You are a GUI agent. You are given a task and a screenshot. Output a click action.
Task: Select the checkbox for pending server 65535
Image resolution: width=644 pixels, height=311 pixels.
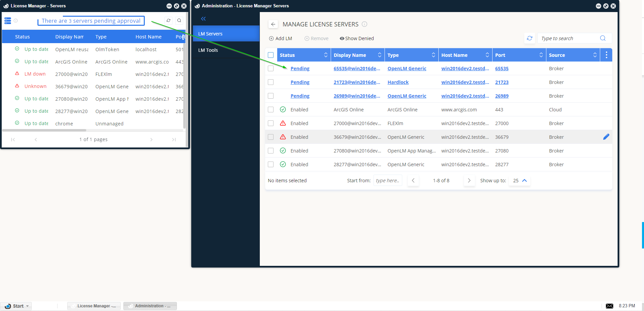tap(271, 69)
